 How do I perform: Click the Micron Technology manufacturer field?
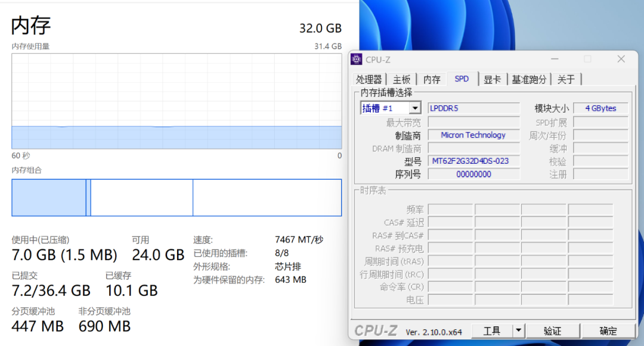473,135
